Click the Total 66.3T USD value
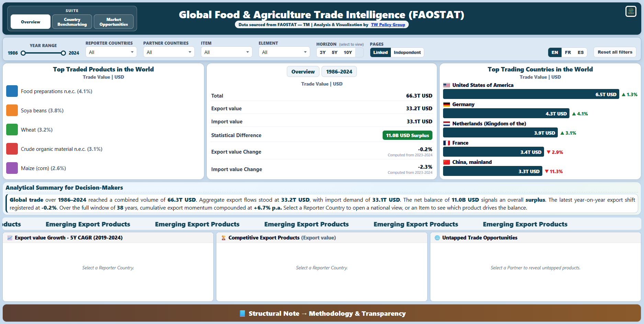The height and width of the screenshot is (324, 644). tap(419, 96)
